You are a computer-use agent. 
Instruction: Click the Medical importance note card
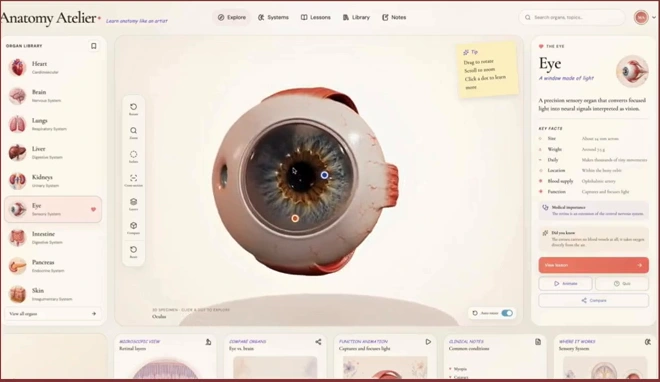(x=593, y=210)
